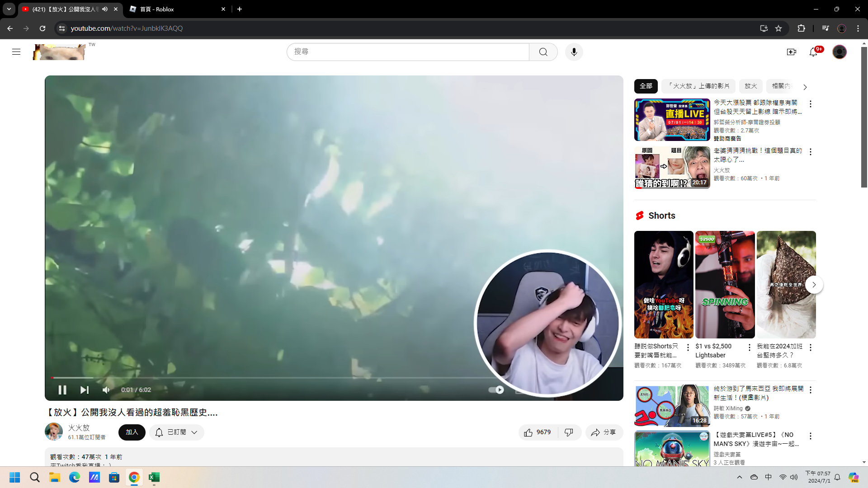868x488 pixels.
Task: Open the media control icon in toolbar
Action: pyautogui.click(x=826, y=28)
